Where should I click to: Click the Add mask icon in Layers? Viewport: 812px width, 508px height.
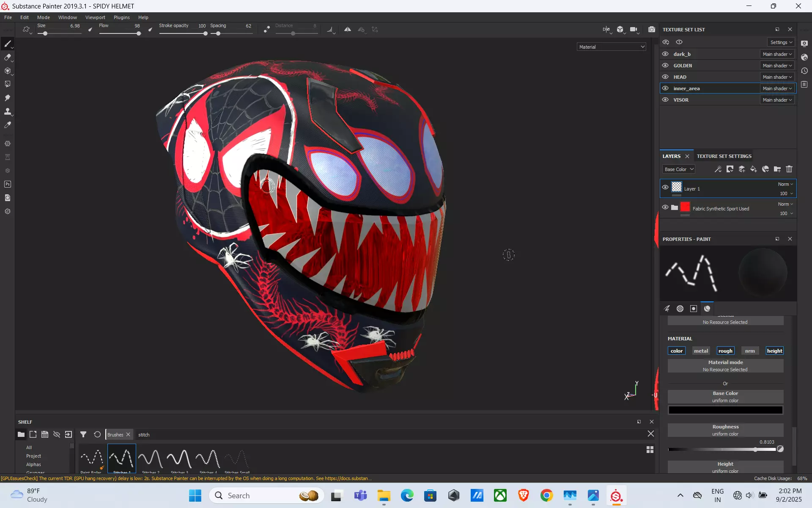pyautogui.click(x=730, y=169)
